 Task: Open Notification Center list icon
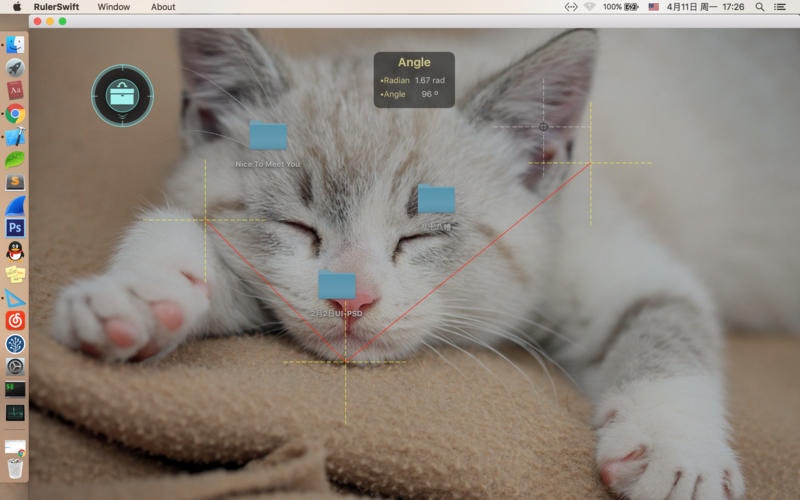780,7
